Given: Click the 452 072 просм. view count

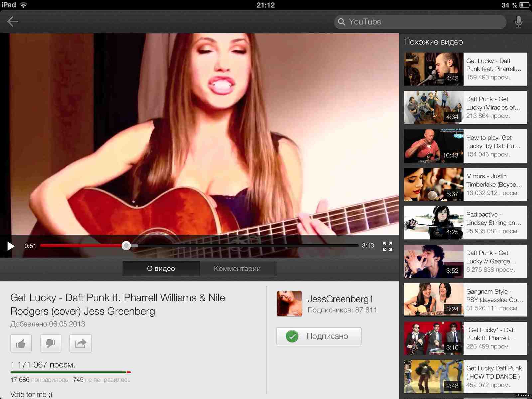Looking at the screenshot, I should [488, 385].
